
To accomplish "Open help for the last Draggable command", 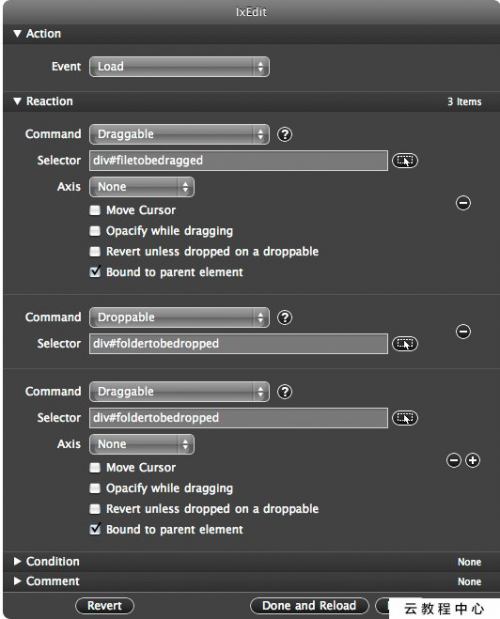I will [x=285, y=392].
